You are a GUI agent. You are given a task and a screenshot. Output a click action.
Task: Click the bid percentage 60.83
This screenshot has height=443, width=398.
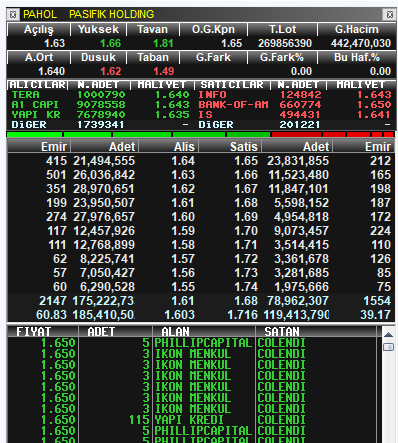tap(51, 315)
